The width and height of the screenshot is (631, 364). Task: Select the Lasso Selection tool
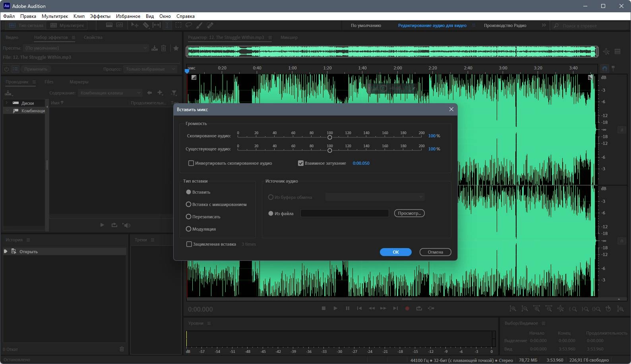(188, 25)
